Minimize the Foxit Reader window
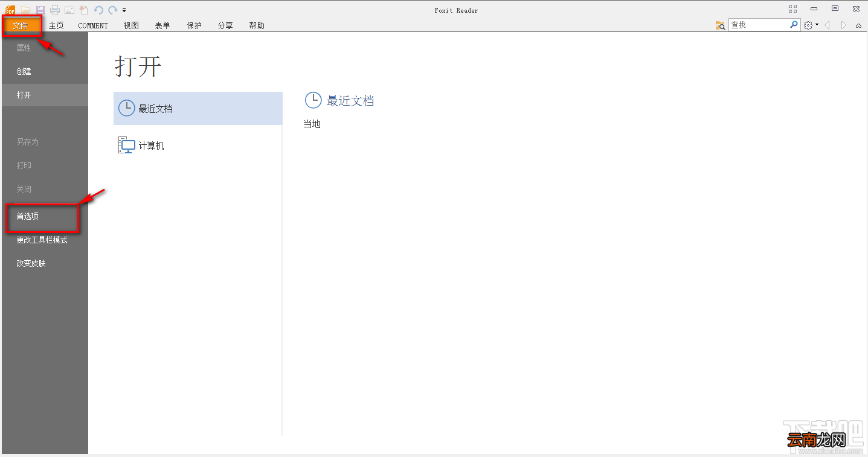 pos(814,8)
